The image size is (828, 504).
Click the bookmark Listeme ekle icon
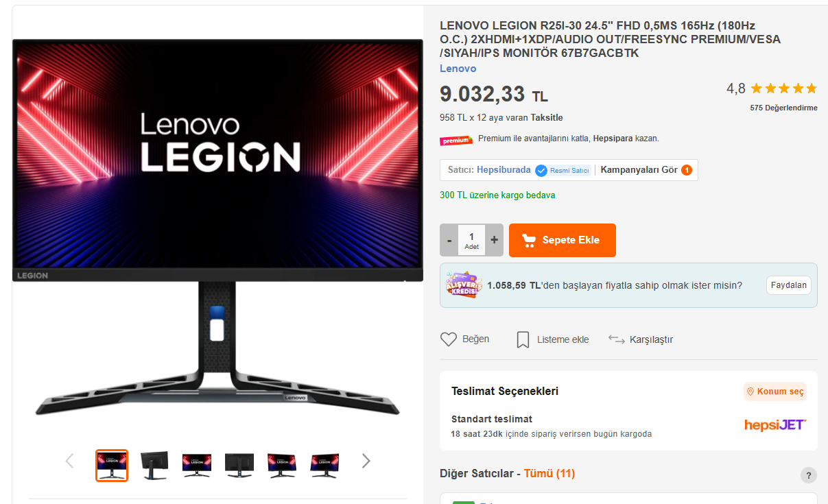click(x=523, y=339)
